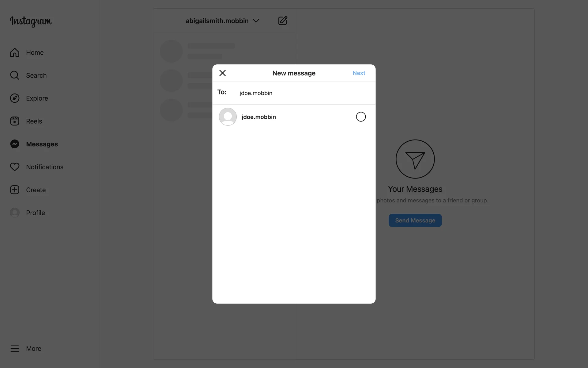The image size is (588, 368).
Task: Click the blue Send Message button
Action: (415, 220)
